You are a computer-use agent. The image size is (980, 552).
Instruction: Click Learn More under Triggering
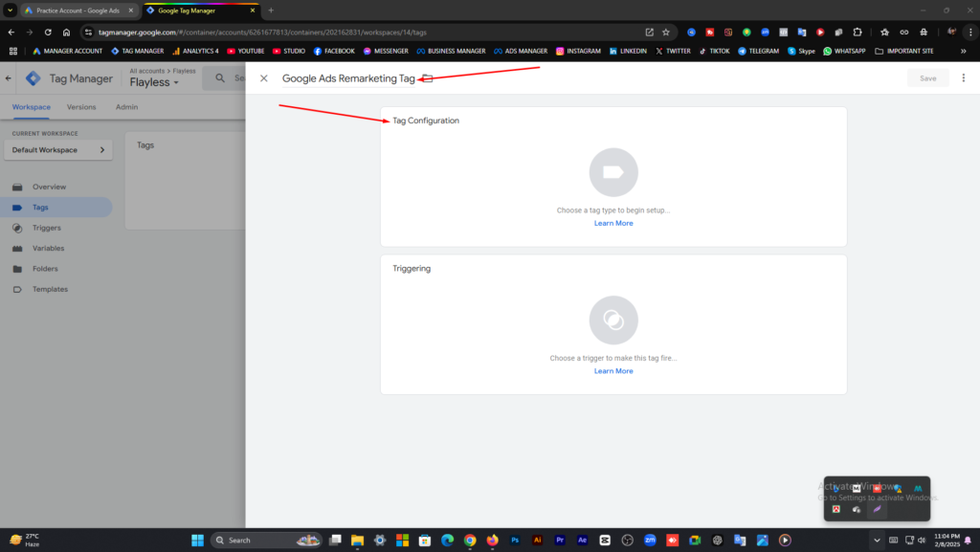[613, 371]
